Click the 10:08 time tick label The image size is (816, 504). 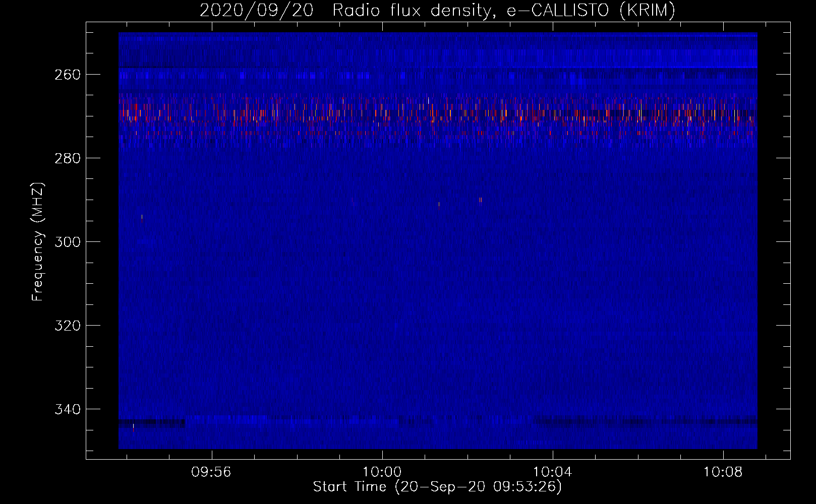point(723,472)
